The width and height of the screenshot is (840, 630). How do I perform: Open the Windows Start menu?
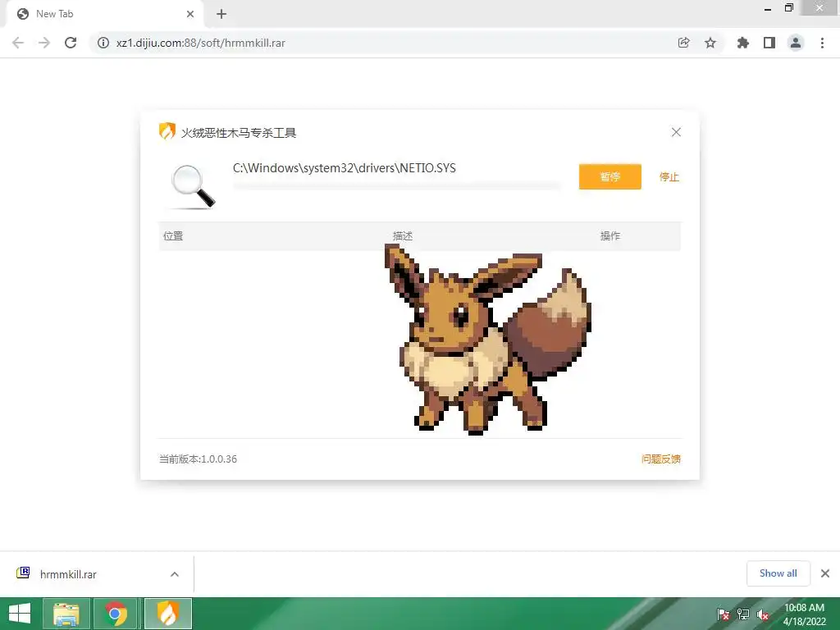pyautogui.click(x=20, y=614)
